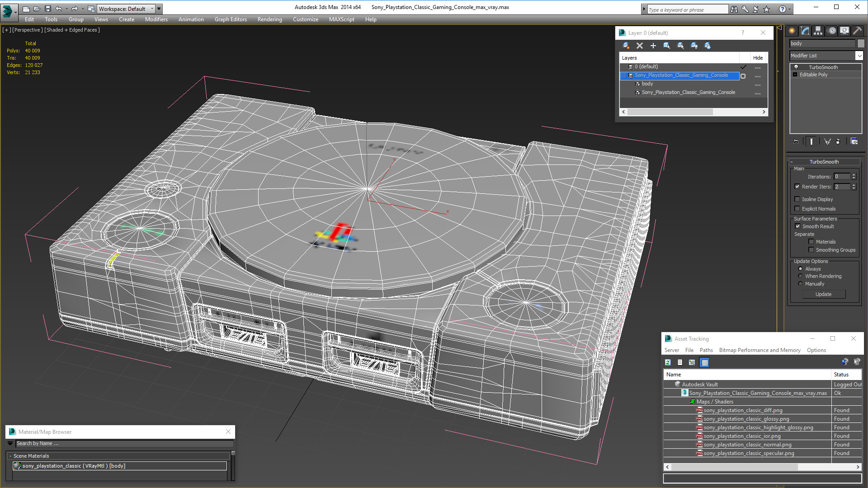Viewport: 868px width, 488px height.
Task: Enable separate by Materials checkbox
Action: coord(811,242)
